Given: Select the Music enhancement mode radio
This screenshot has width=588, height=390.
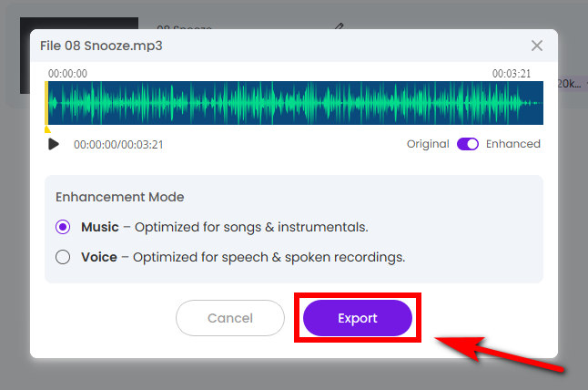Looking at the screenshot, I should pos(63,227).
